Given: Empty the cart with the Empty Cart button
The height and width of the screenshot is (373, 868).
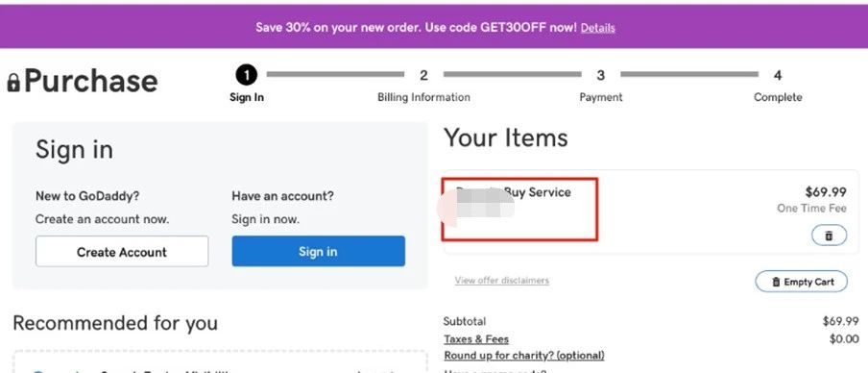Looking at the screenshot, I should pos(802,282).
